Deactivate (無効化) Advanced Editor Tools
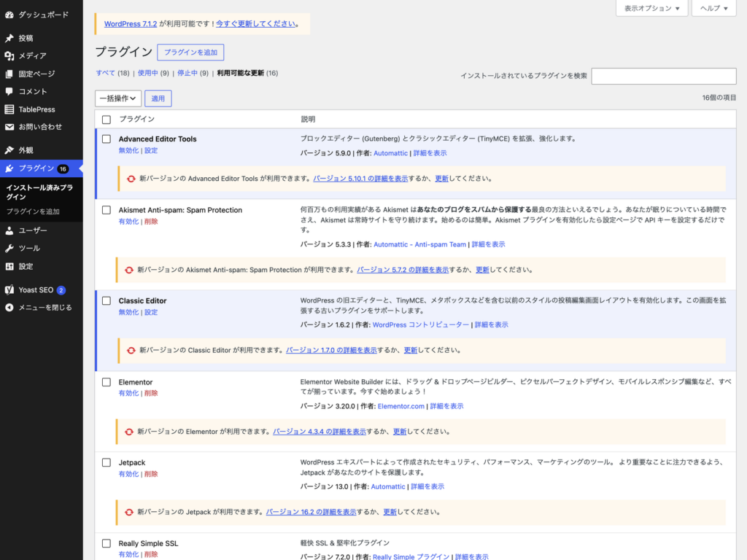The width and height of the screenshot is (747, 560). [128, 150]
